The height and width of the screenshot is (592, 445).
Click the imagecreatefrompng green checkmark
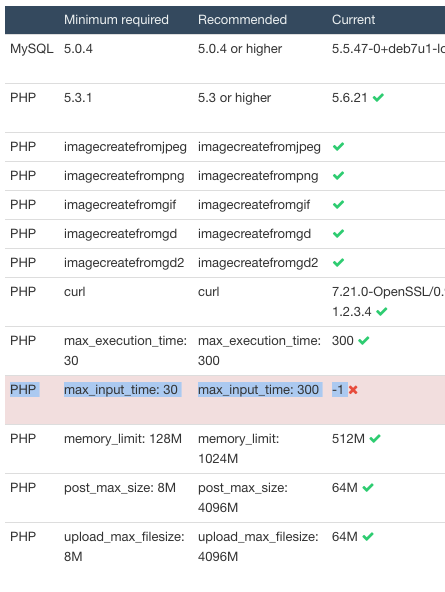338,176
